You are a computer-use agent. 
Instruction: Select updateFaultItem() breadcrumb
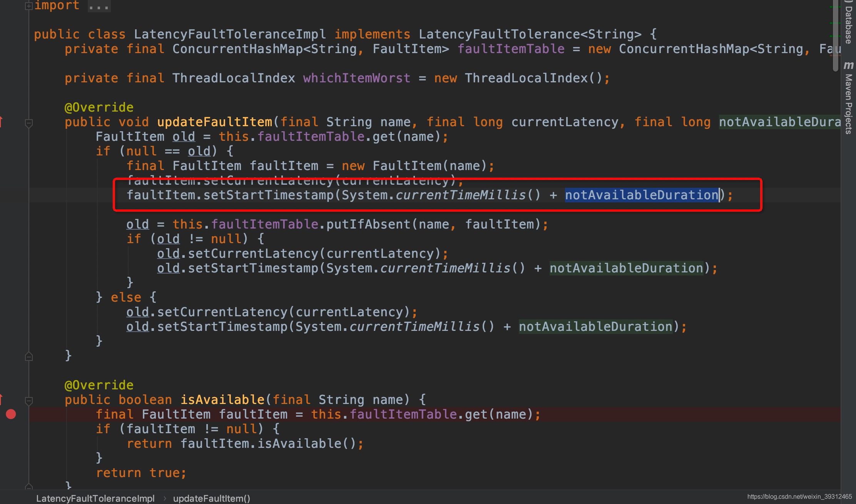pyautogui.click(x=212, y=498)
